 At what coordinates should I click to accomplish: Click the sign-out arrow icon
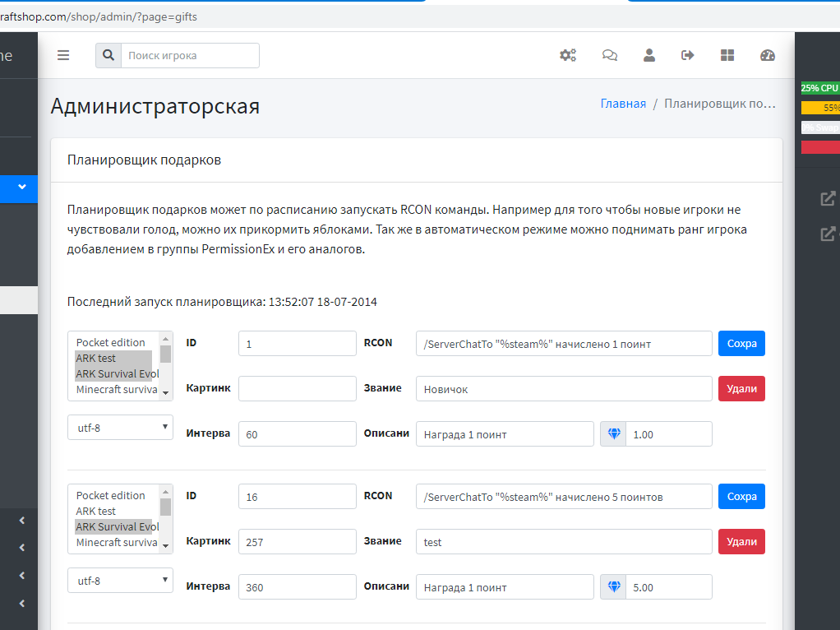[688, 55]
